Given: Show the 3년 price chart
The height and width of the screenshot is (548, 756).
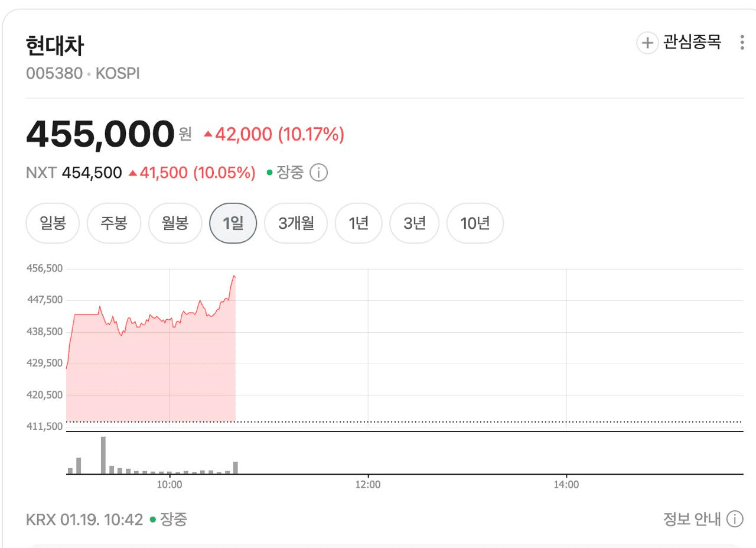Looking at the screenshot, I should (415, 223).
